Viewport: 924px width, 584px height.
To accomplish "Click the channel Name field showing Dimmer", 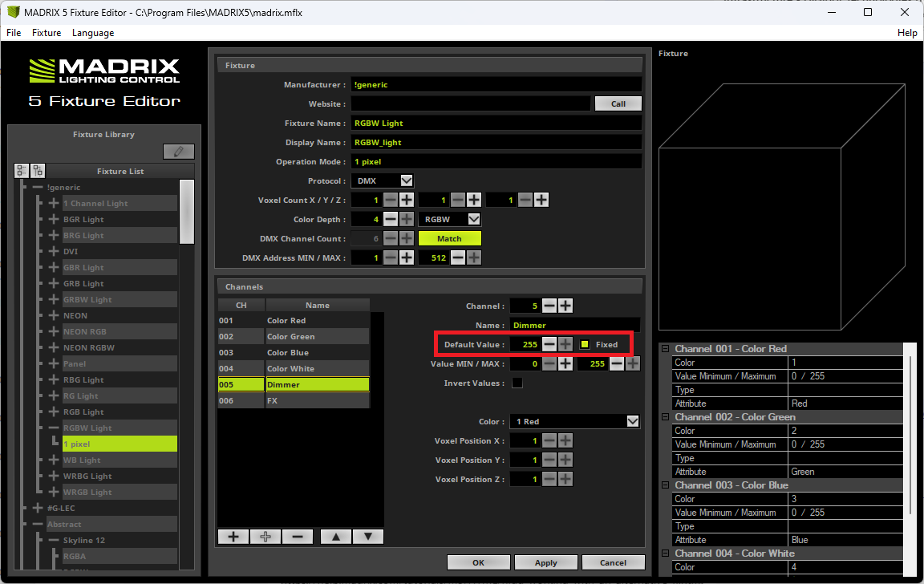I will pos(575,326).
